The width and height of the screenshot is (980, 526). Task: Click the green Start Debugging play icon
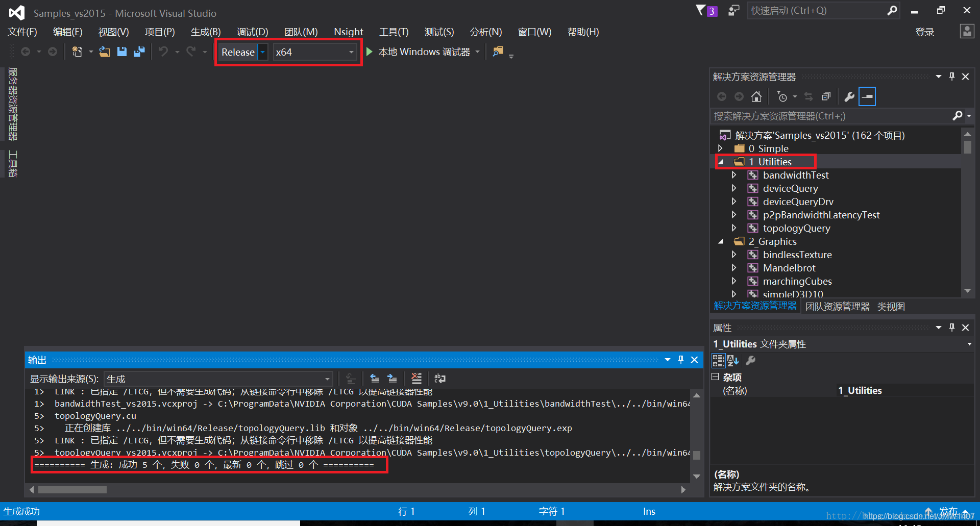[370, 52]
